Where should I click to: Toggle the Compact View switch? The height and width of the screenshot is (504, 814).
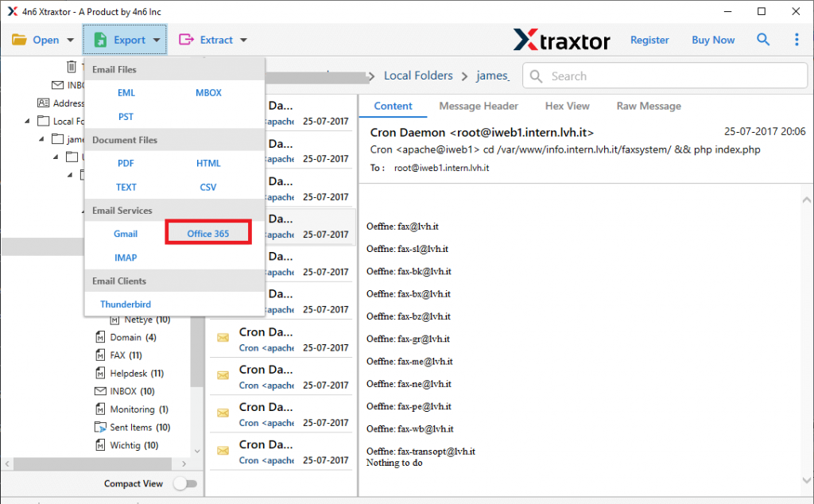(x=185, y=484)
